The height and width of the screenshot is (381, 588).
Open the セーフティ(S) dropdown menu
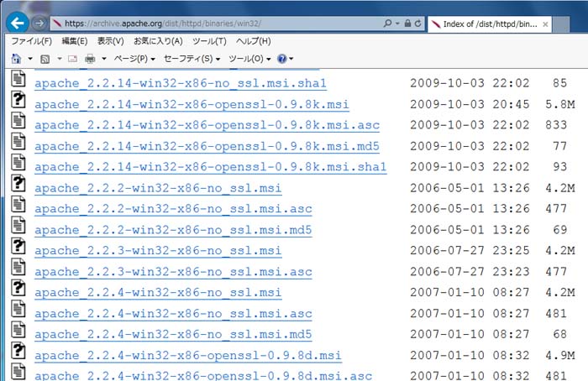pos(192,59)
